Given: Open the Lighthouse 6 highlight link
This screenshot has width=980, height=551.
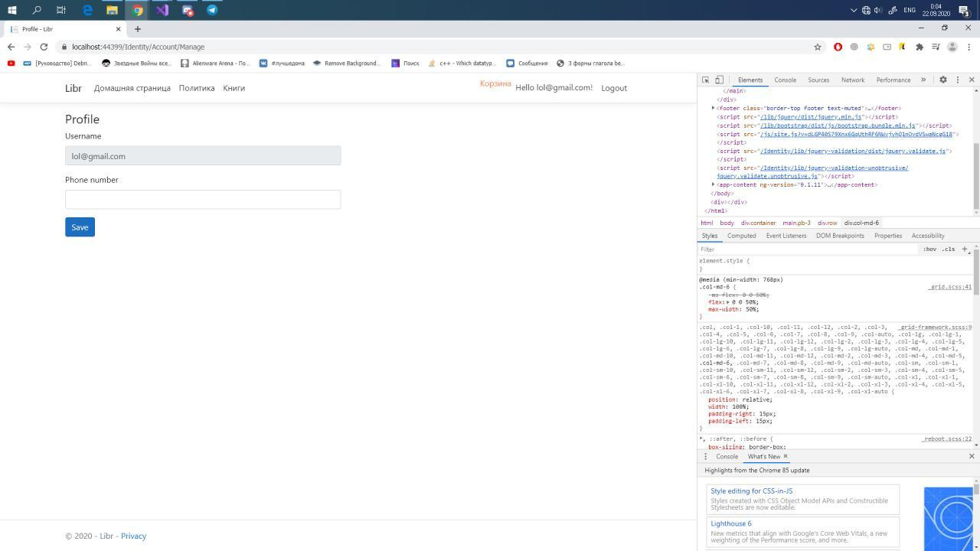Looking at the screenshot, I should [x=731, y=523].
